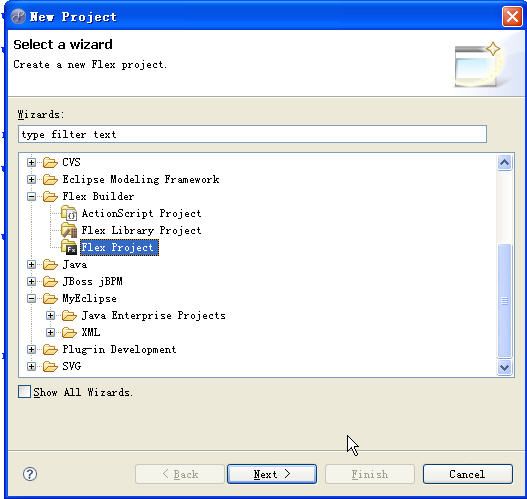
Task: Click the Java folder icon
Action: [50, 265]
